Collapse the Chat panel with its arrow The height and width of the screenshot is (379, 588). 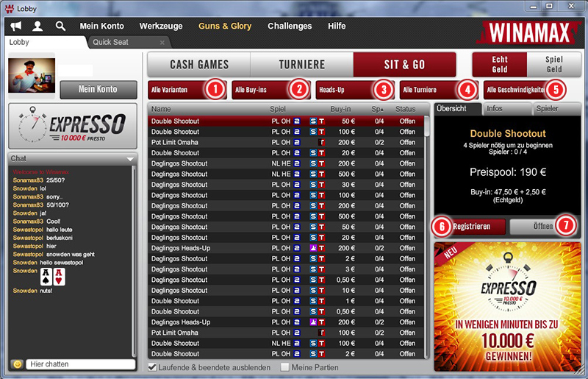coord(130,159)
